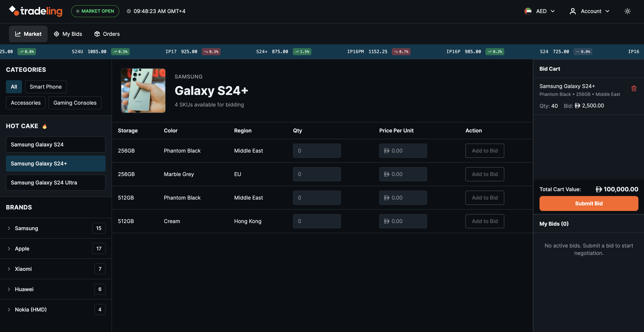Switch to the Orders tab

107,34
